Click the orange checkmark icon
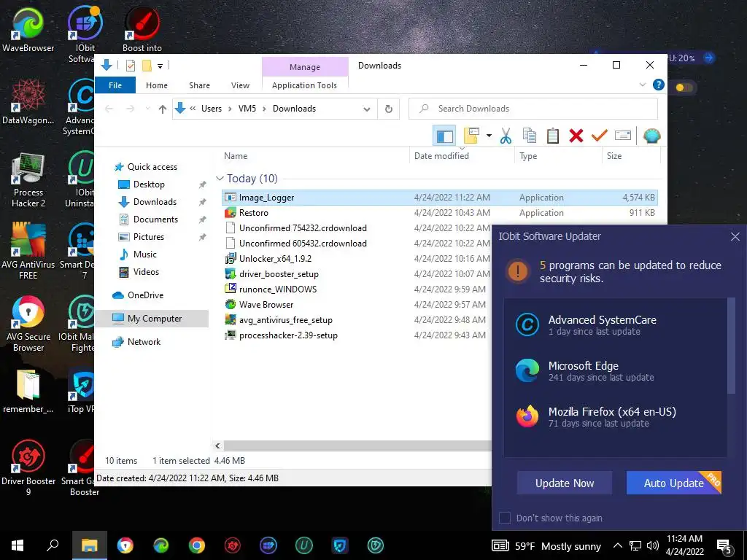This screenshot has width=747, height=560. tap(600, 136)
